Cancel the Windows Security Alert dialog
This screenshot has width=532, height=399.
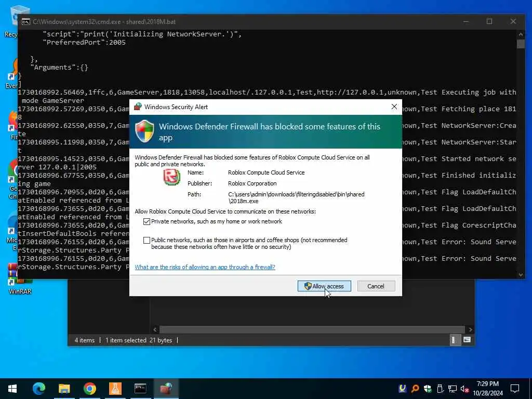click(376, 286)
